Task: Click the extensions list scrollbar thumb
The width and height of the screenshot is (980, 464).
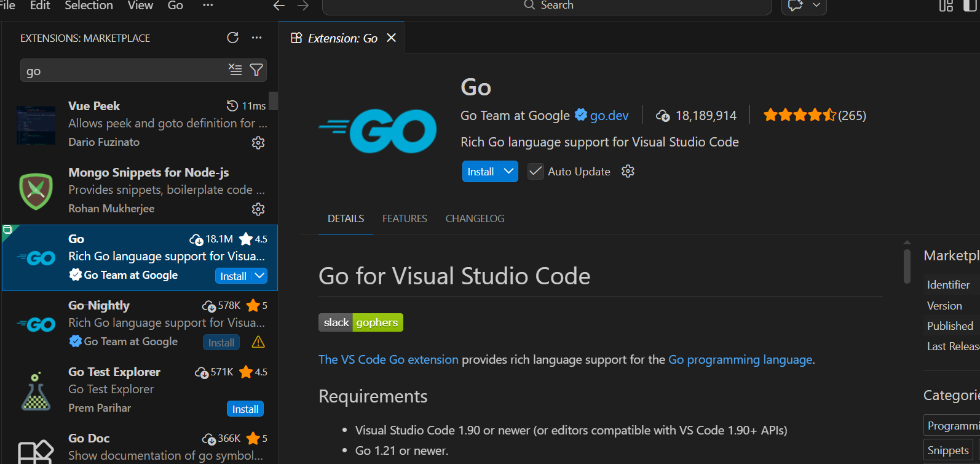Action: tap(274, 101)
